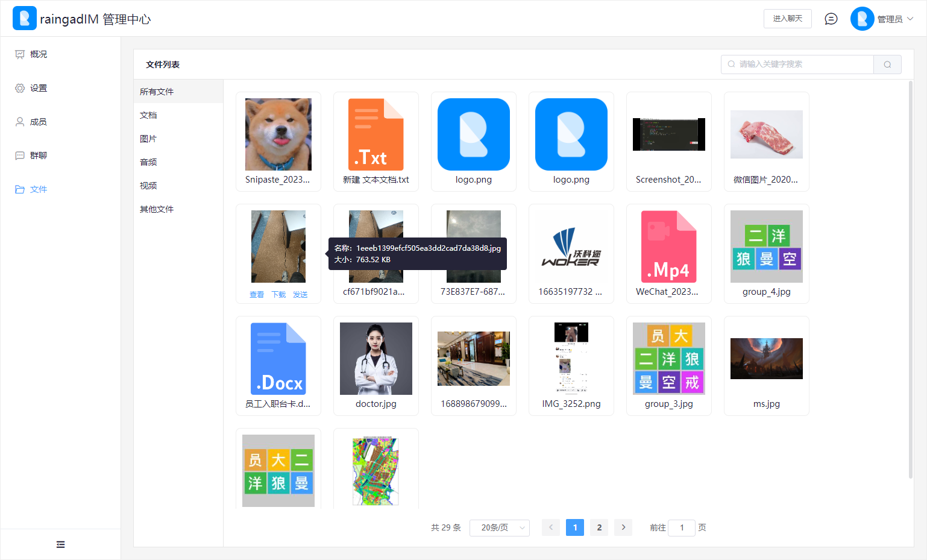
Task: Click the 进入聊天 button
Action: [x=788, y=19]
